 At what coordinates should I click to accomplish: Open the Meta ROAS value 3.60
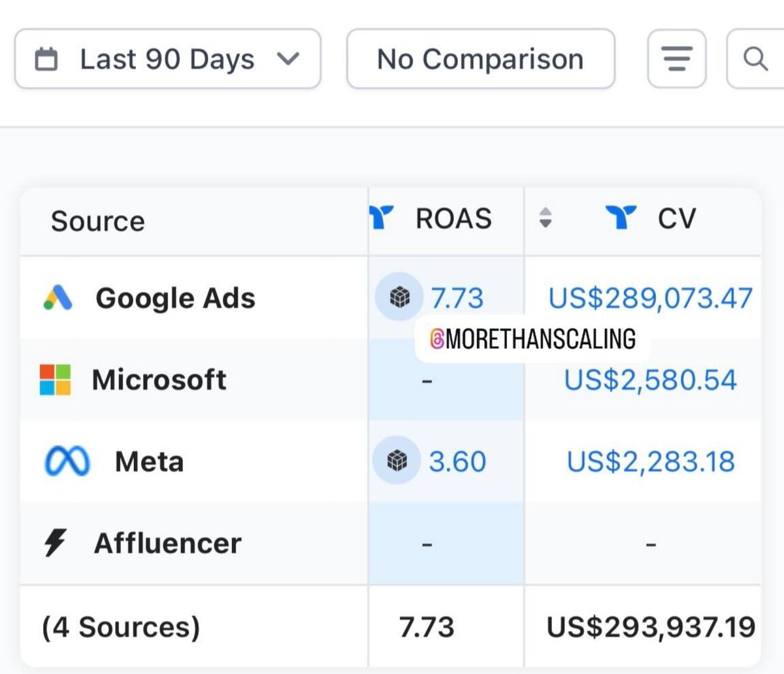tap(457, 462)
